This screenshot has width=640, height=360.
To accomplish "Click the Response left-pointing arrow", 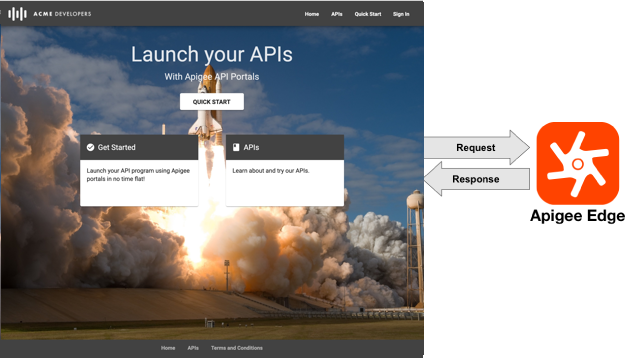I will click(x=477, y=179).
